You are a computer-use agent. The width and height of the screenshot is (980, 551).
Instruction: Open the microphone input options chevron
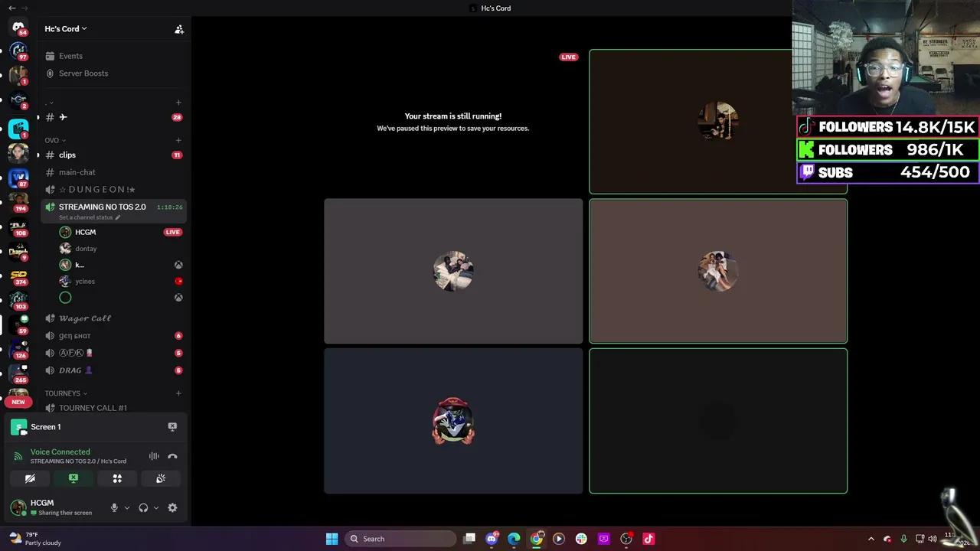(127, 507)
